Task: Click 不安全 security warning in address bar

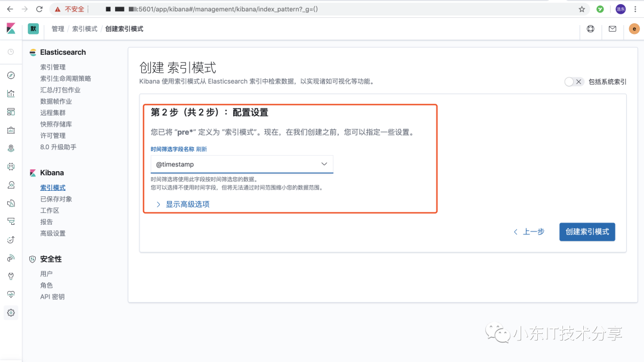Action: [x=70, y=9]
